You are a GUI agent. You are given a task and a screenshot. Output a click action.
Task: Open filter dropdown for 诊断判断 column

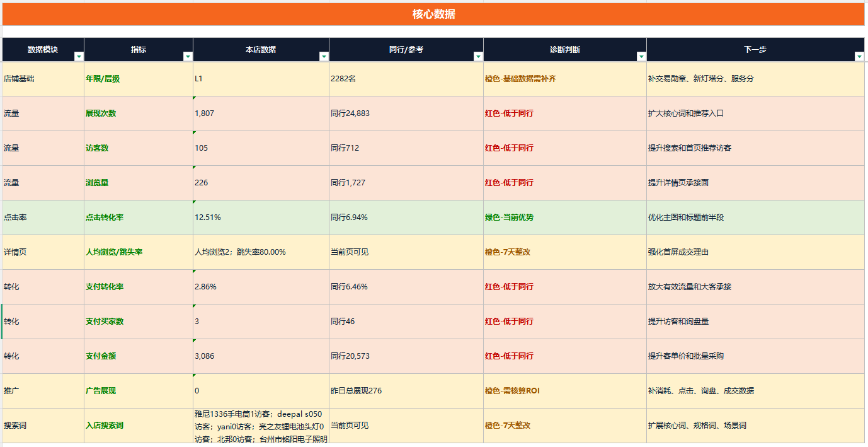pyautogui.click(x=641, y=57)
